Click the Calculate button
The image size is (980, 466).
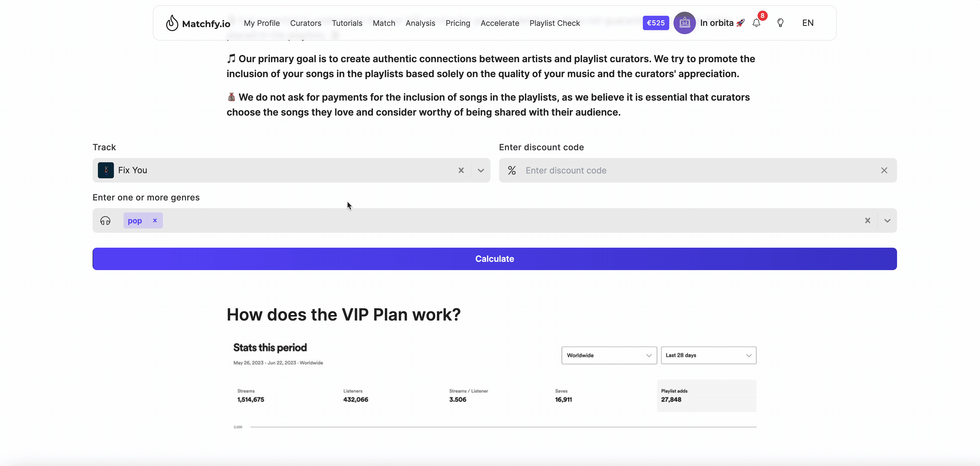coord(494,258)
